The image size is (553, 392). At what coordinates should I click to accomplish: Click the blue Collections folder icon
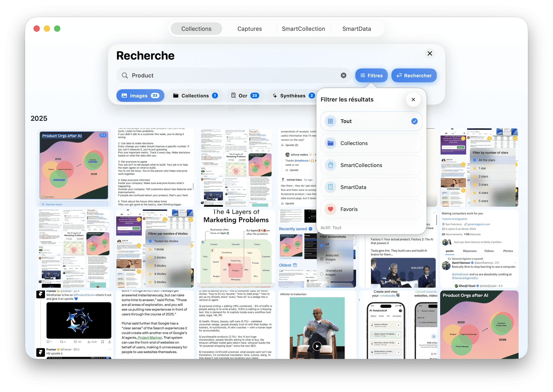[x=330, y=143]
